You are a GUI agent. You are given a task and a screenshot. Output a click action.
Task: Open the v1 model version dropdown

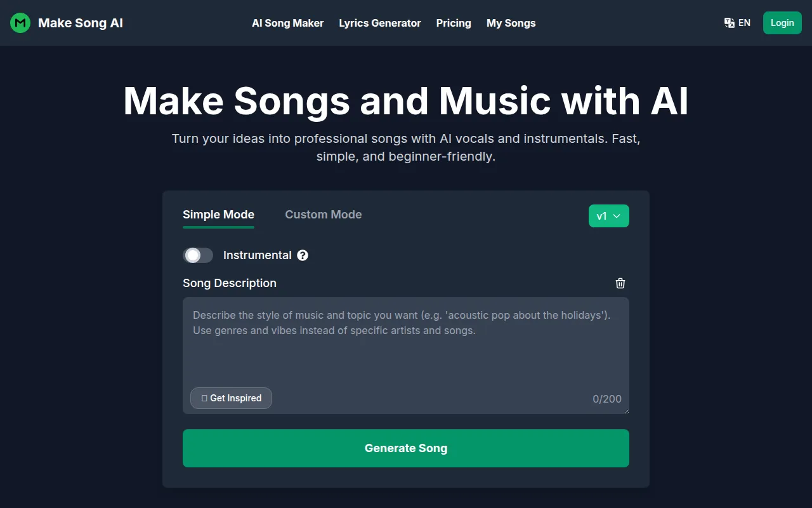click(608, 216)
